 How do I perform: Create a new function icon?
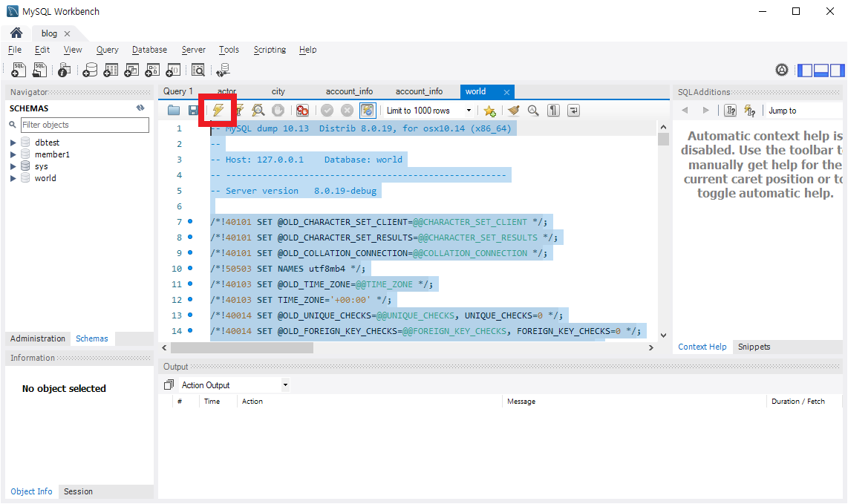pos(173,70)
